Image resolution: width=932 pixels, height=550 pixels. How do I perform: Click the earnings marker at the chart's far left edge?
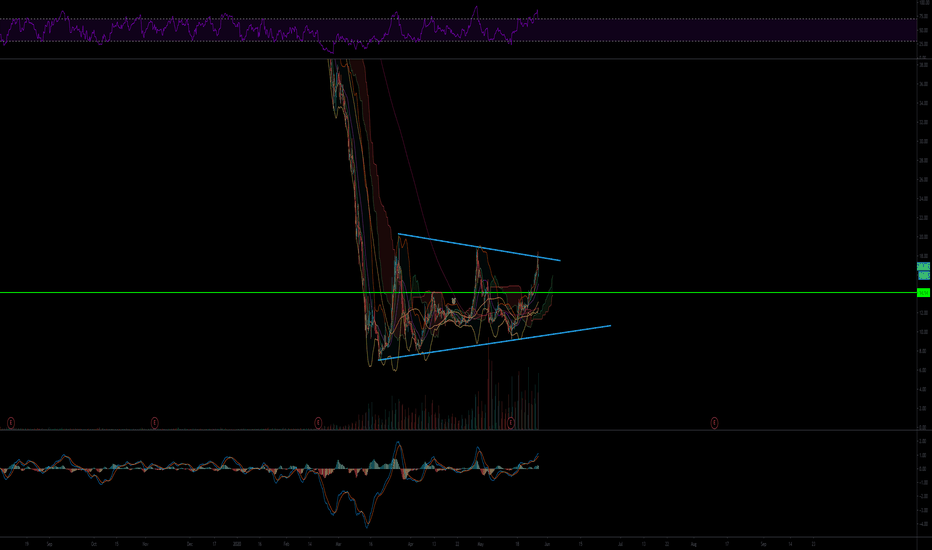pos(11,423)
